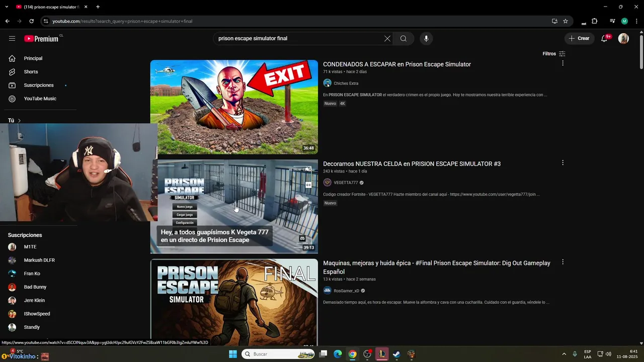Open Chiches Extra channel name
Image resolution: width=644 pixels, height=362 pixels.
click(x=346, y=83)
